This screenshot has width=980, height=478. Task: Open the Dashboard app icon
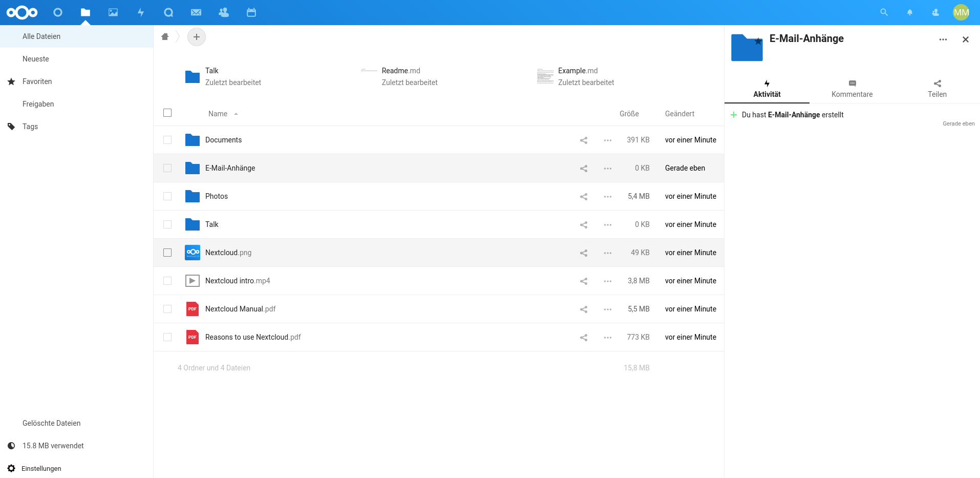[x=58, y=12]
